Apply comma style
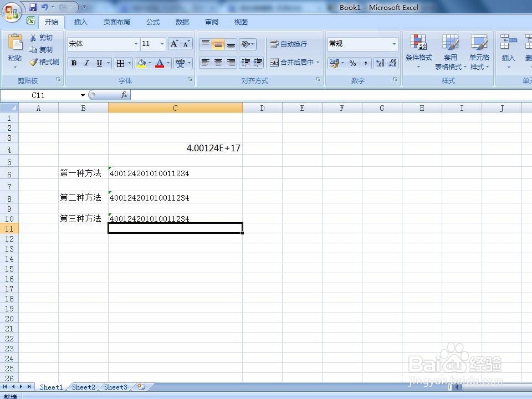The height and width of the screenshot is (399, 532). click(366, 63)
